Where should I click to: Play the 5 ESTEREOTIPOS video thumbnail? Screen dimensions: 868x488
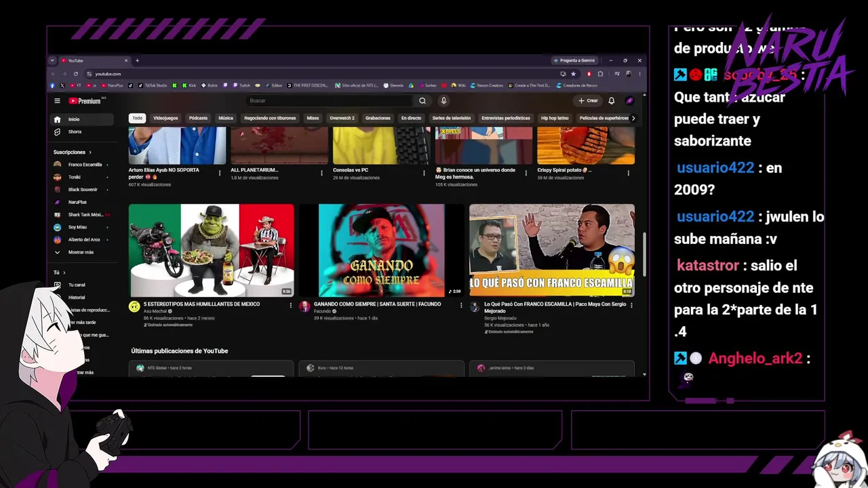pyautogui.click(x=212, y=250)
